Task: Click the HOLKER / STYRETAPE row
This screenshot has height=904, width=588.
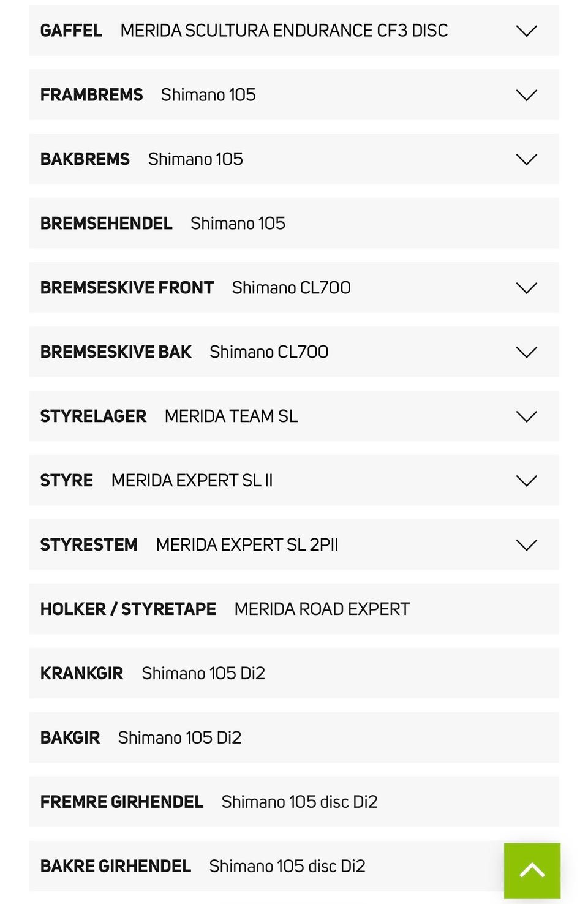Action: [x=294, y=609]
